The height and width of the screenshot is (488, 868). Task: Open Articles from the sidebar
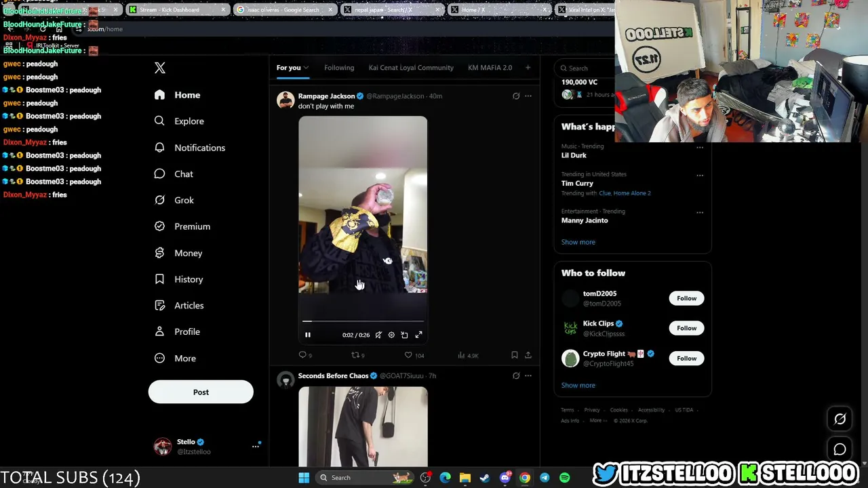tap(179, 306)
